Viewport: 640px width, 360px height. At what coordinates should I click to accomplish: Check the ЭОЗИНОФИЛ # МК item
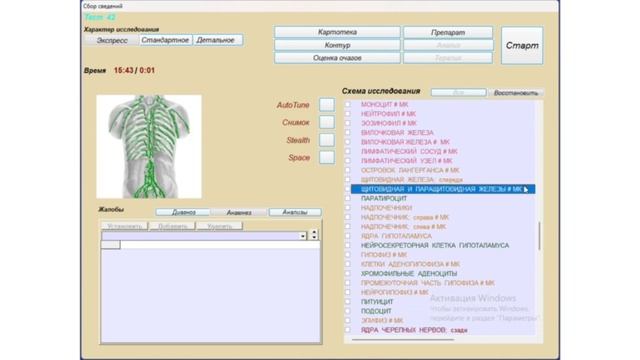pyautogui.click(x=348, y=123)
